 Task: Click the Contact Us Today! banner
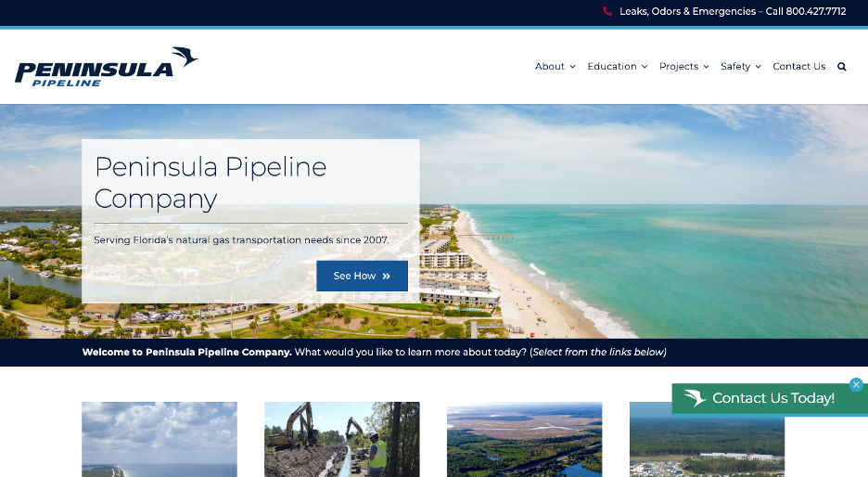coord(770,398)
